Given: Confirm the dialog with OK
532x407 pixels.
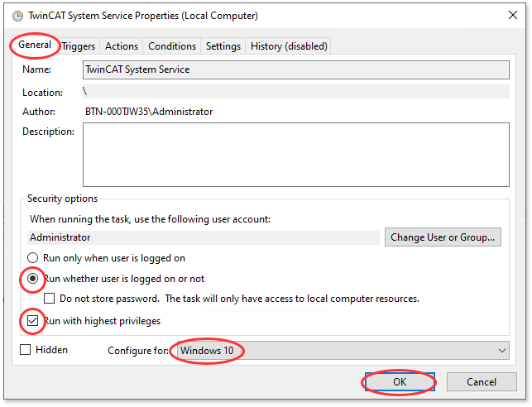Looking at the screenshot, I should click(x=400, y=382).
